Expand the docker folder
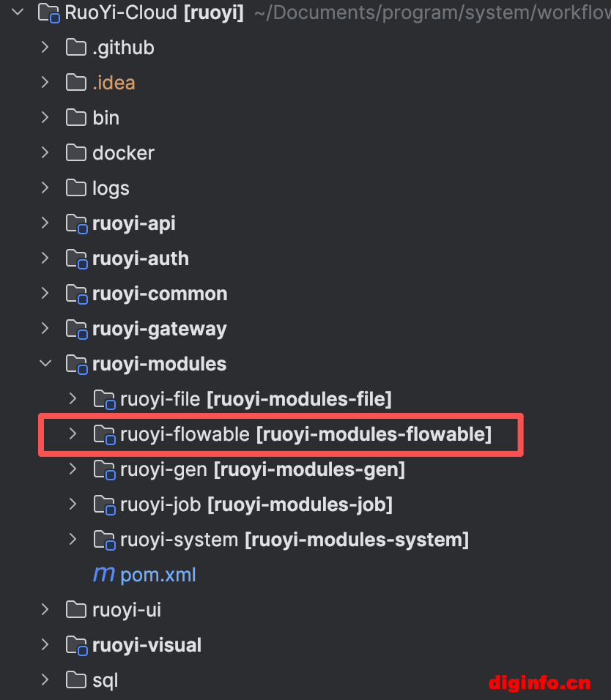611x700 pixels. point(45,153)
